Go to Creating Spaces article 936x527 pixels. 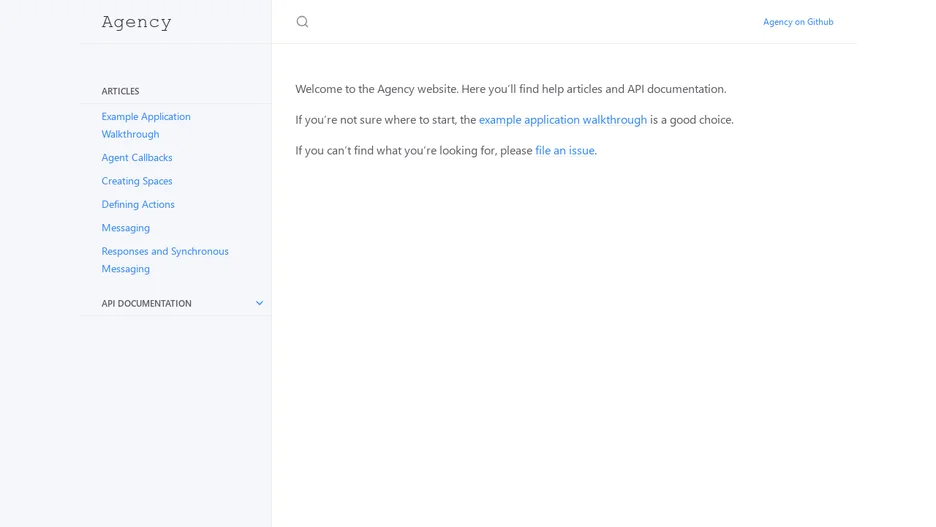[137, 181]
